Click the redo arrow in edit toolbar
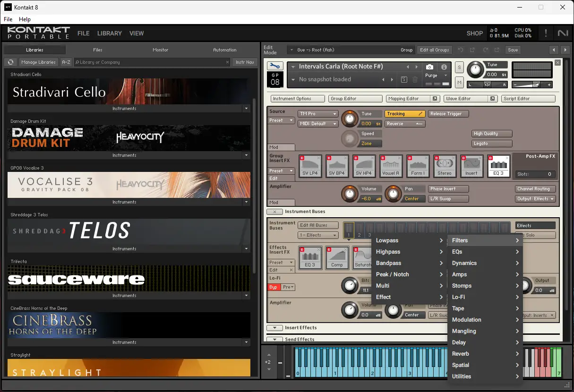 tap(485, 50)
